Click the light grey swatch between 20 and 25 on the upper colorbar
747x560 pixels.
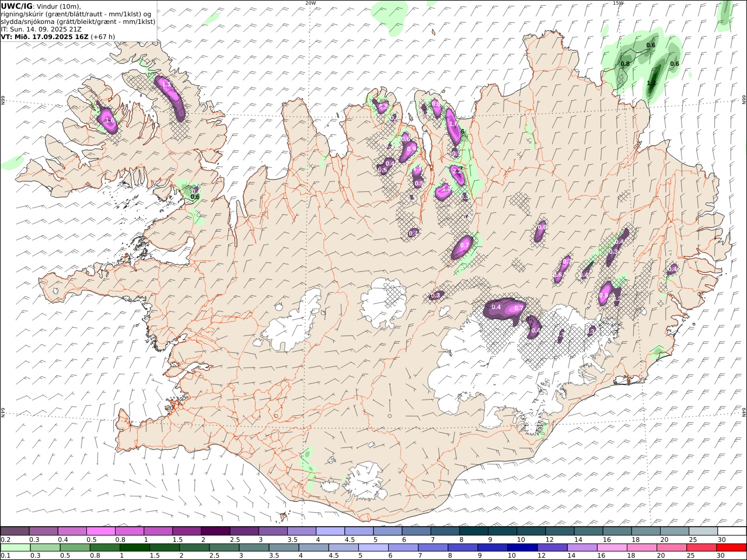pyautogui.click(x=703, y=531)
